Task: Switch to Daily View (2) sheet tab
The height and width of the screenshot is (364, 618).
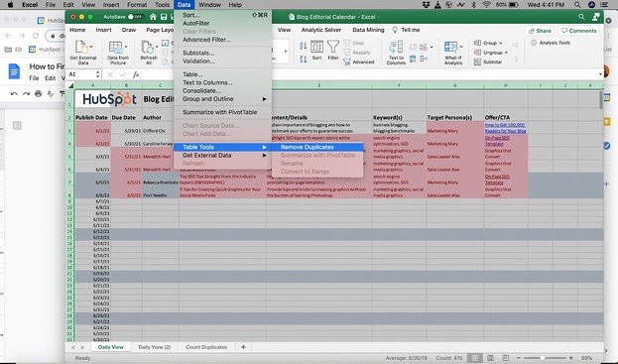Action: (x=154, y=347)
